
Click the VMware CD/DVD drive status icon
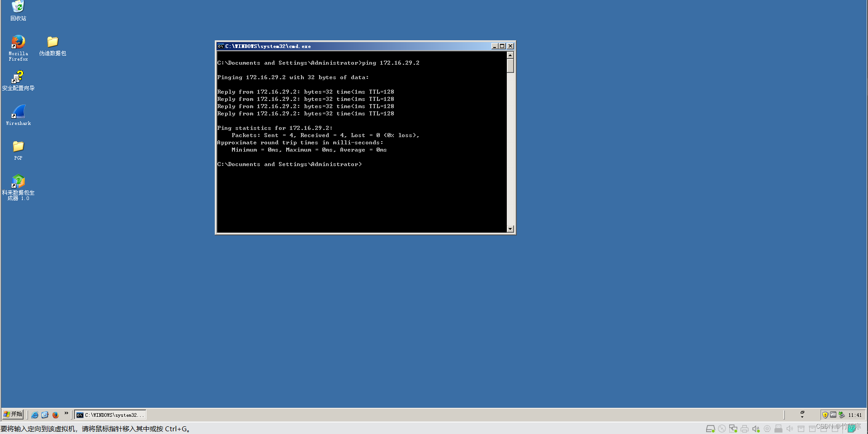722,429
